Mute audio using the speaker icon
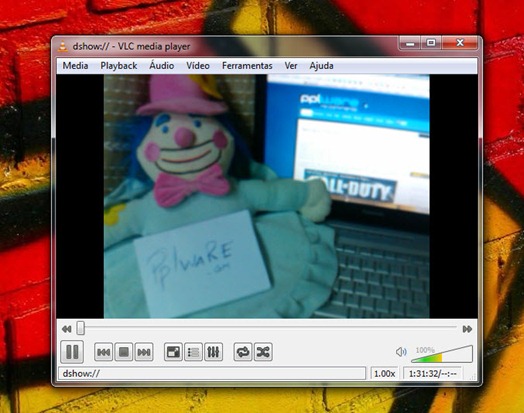This screenshot has height=413, width=524. [x=401, y=352]
